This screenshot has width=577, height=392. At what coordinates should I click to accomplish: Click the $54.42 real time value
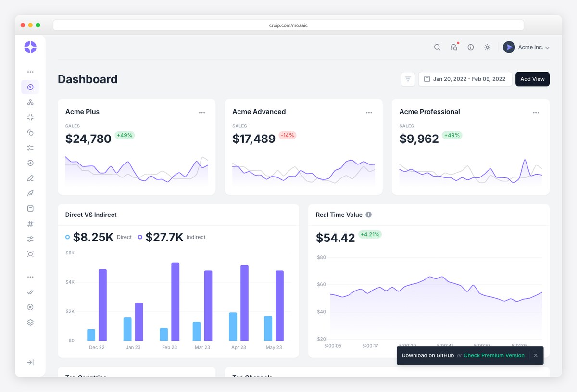(x=336, y=238)
